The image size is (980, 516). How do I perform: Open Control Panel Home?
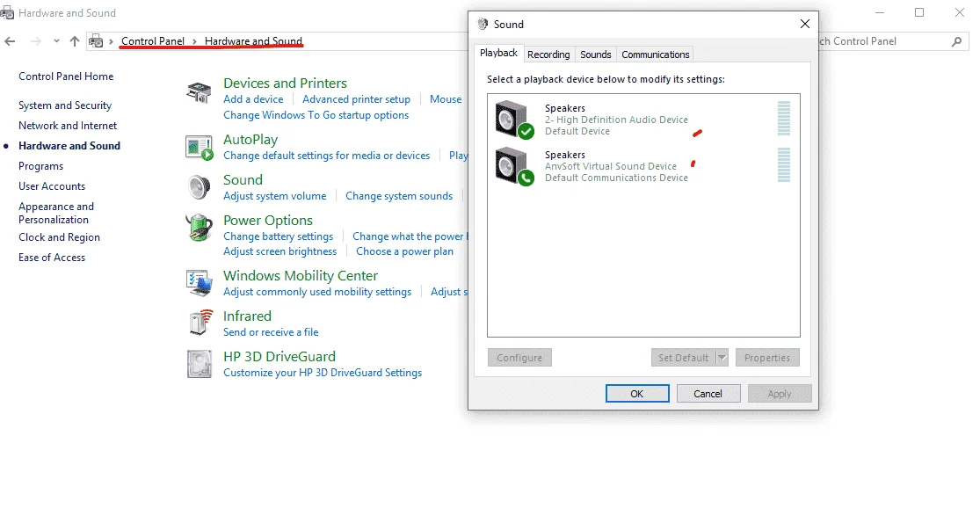(x=66, y=76)
